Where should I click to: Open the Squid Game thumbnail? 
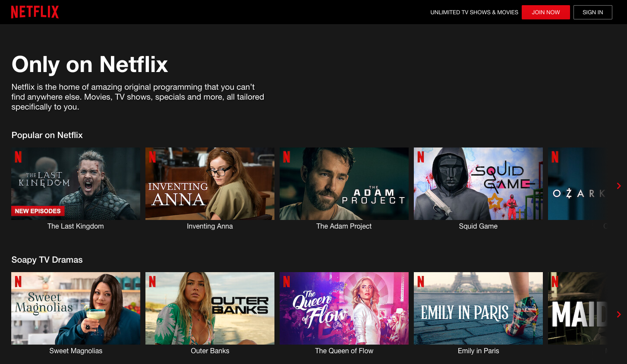tap(478, 184)
